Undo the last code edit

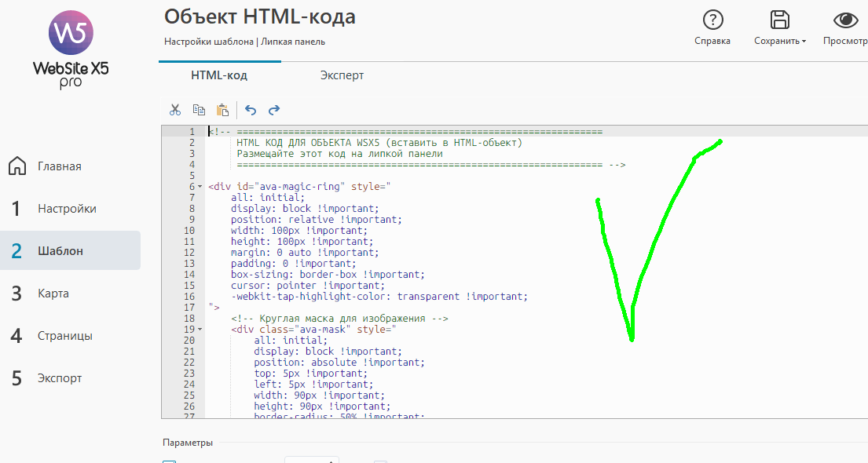[251, 110]
